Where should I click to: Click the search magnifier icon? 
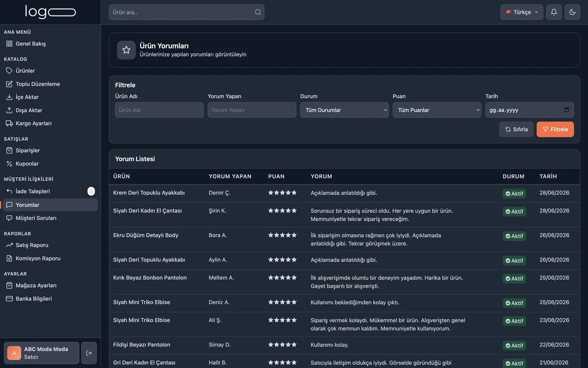(258, 12)
